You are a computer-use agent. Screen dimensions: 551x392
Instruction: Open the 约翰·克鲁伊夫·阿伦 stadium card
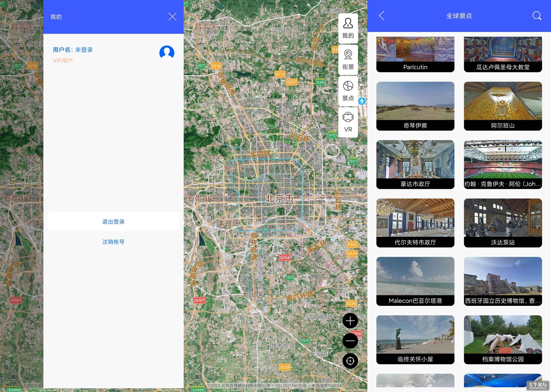tap(503, 164)
